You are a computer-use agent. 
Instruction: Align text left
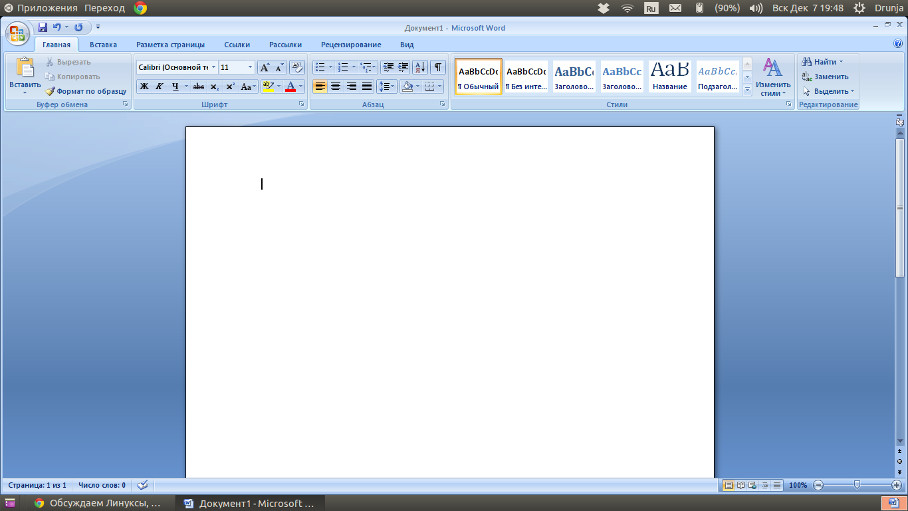[320, 86]
